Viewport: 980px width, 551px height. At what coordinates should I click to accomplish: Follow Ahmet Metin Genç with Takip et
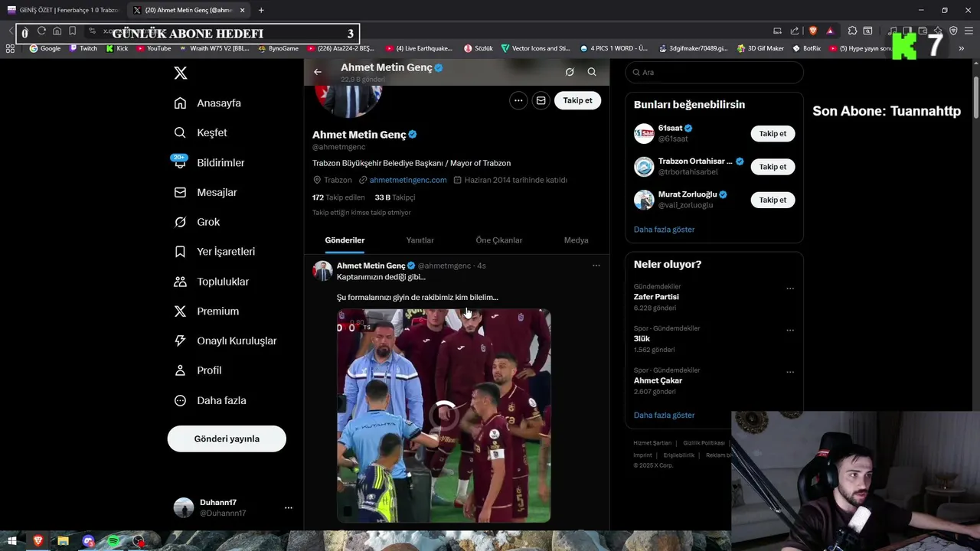pos(577,100)
